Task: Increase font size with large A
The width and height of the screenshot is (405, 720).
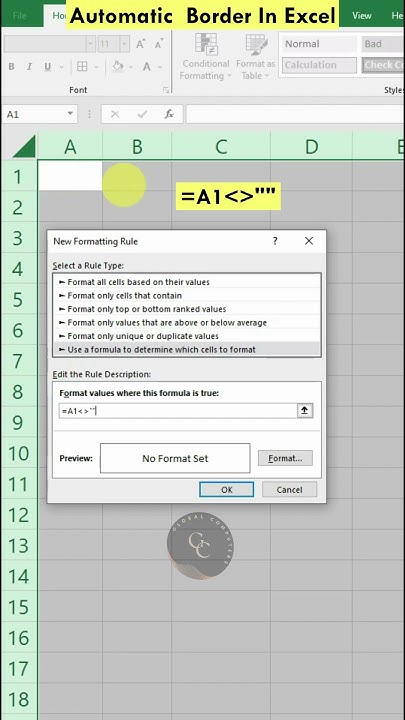Action: pos(141,44)
